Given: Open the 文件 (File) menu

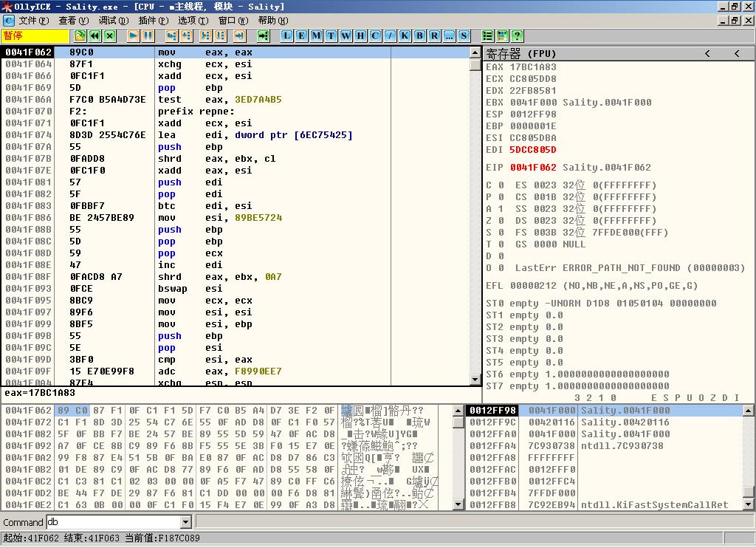Looking at the screenshot, I should click(33, 21).
